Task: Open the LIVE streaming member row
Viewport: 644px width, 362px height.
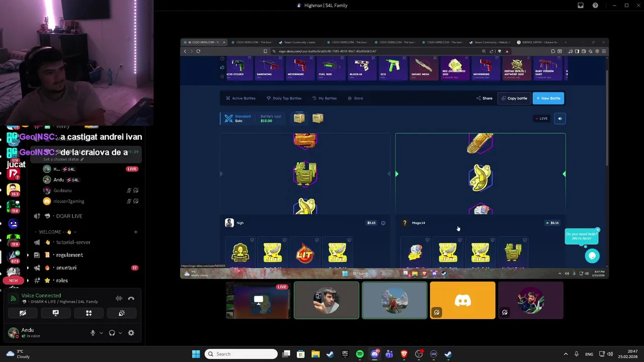Action: pyautogui.click(x=91, y=169)
